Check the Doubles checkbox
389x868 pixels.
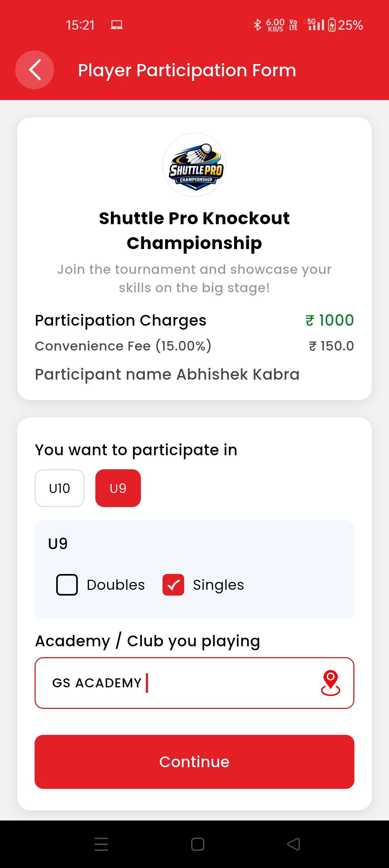point(67,585)
